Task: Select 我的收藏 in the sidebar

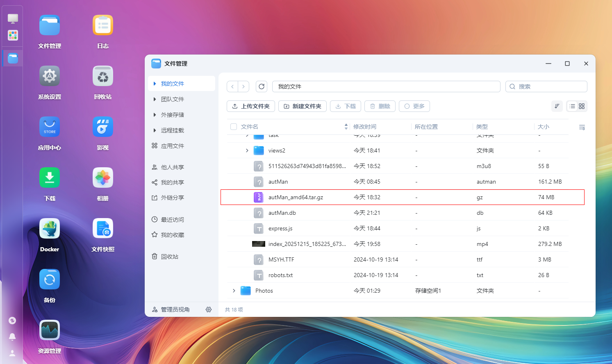Action: tap(172, 235)
